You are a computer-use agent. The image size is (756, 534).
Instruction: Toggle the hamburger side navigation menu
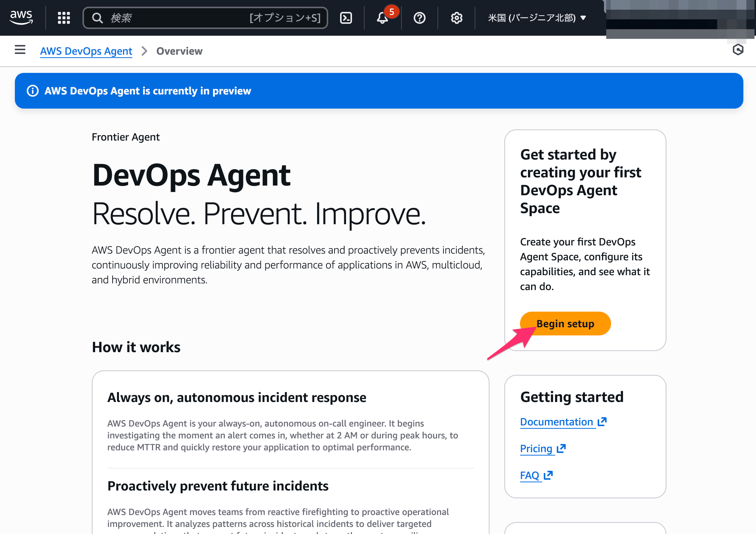20,50
